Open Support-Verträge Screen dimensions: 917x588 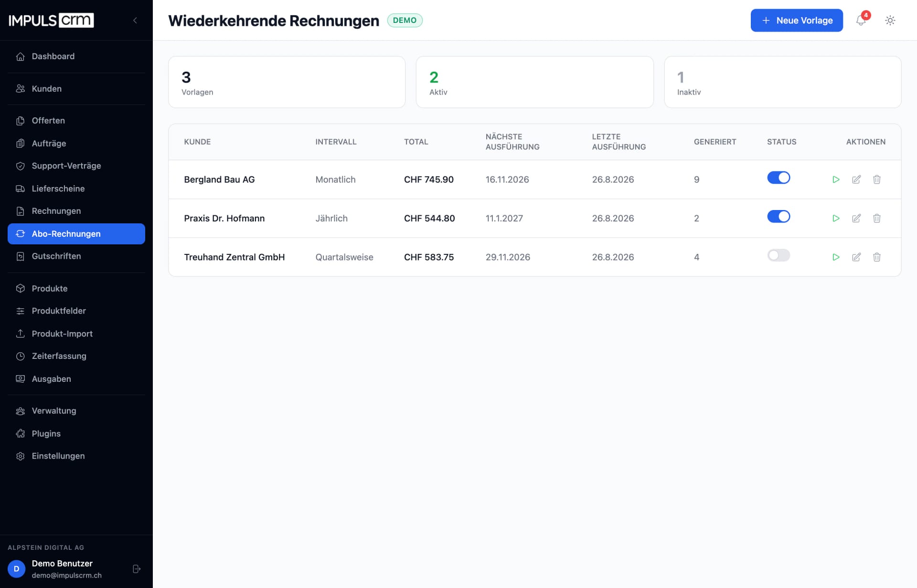tap(76, 166)
